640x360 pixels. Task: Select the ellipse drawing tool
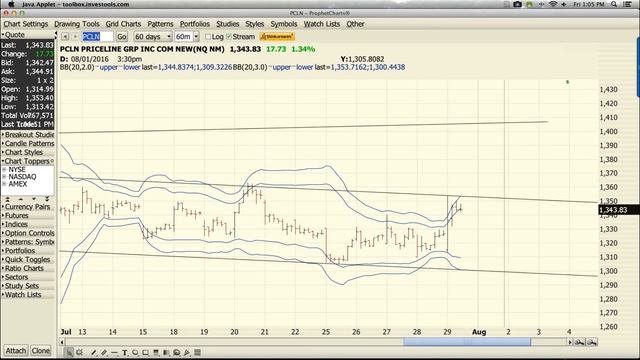(x=135, y=352)
